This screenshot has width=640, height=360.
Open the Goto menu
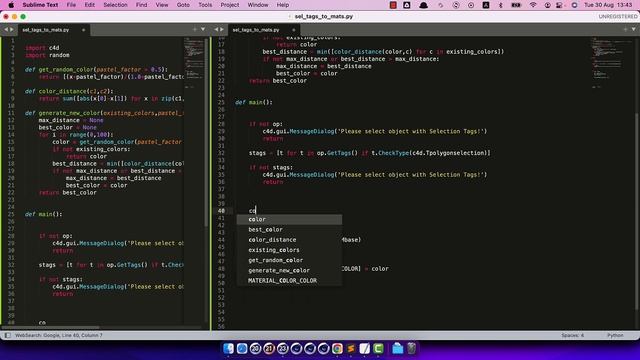pyautogui.click(x=183, y=5)
